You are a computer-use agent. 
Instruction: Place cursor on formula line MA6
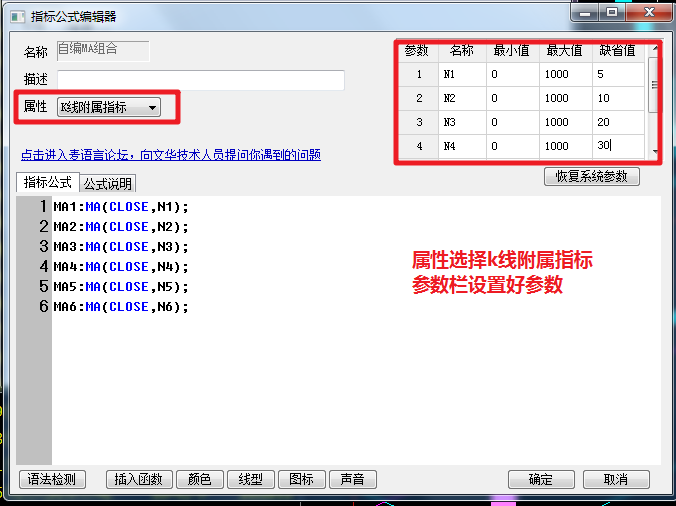pyautogui.click(x=120, y=307)
